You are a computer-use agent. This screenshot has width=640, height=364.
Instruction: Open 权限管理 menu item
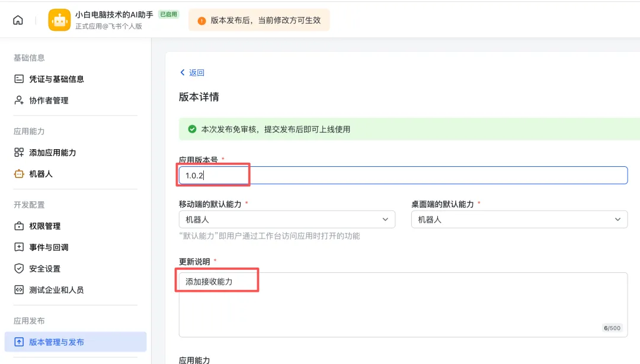pos(45,226)
